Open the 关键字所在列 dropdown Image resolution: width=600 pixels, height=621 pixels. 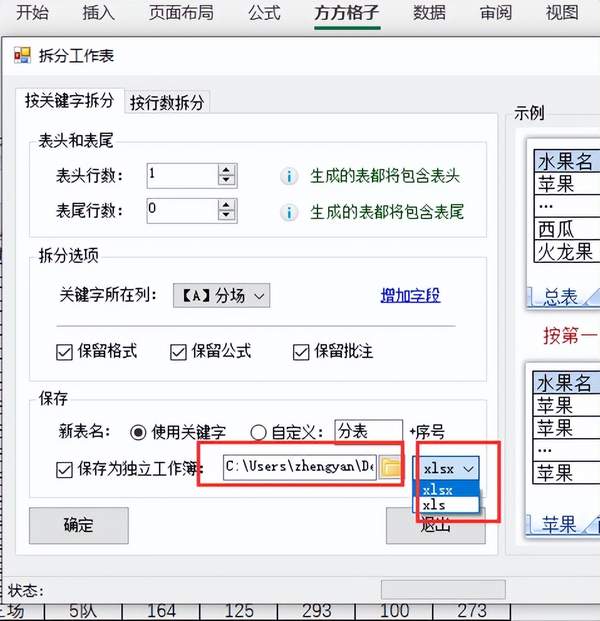pyautogui.click(x=221, y=295)
